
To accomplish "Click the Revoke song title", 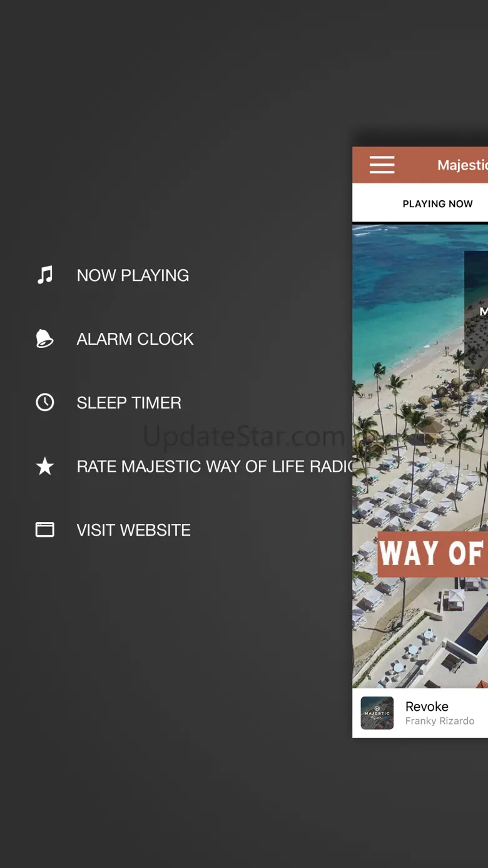I will click(427, 706).
